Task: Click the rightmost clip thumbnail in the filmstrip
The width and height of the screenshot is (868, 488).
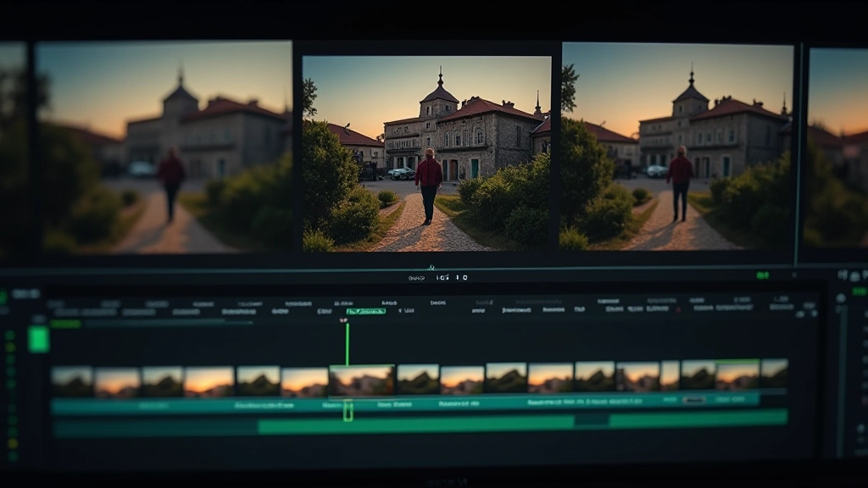Action: (775, 374)
